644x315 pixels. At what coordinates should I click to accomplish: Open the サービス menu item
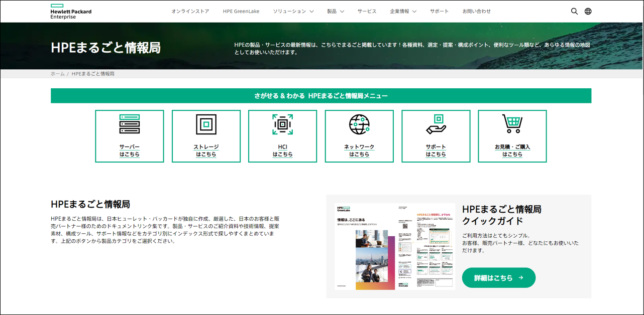click(x=367, y=11)
